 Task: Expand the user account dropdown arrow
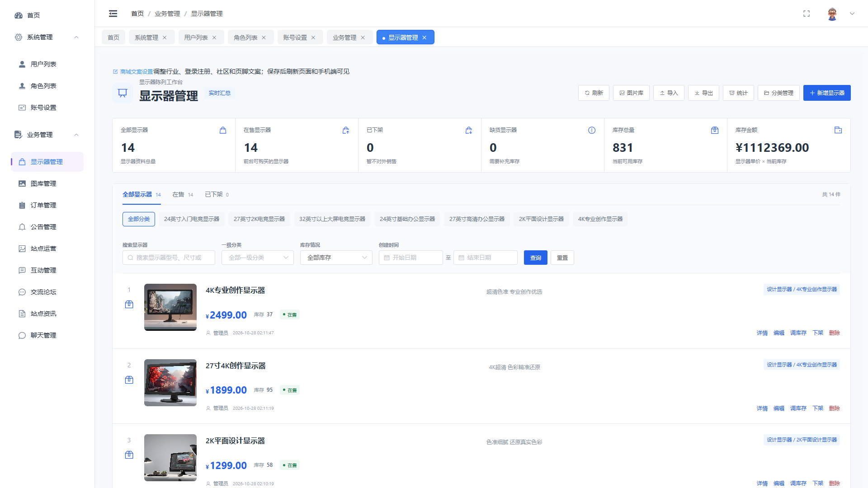(852, 14)
